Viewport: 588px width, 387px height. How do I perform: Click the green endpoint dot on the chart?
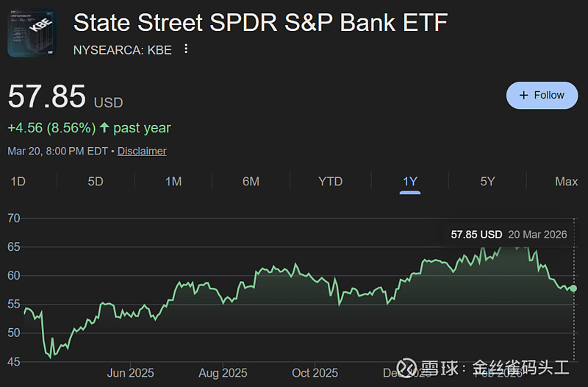[573, 288]
